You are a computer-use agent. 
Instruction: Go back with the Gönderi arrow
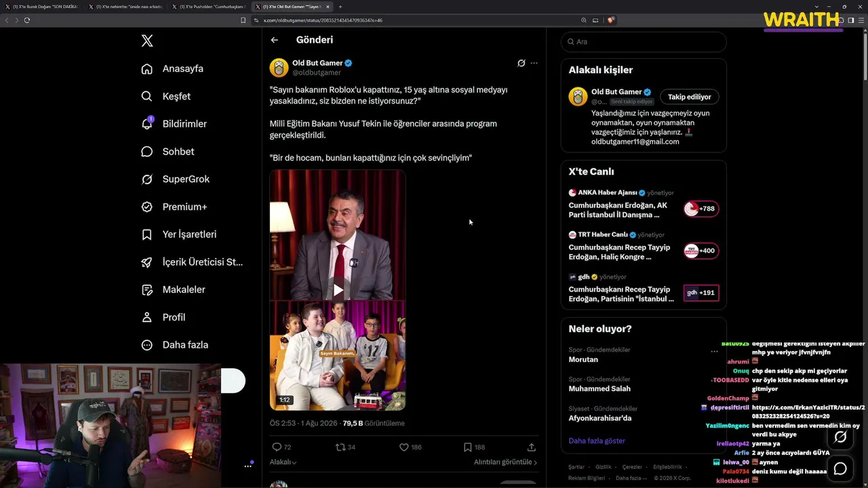275,40
